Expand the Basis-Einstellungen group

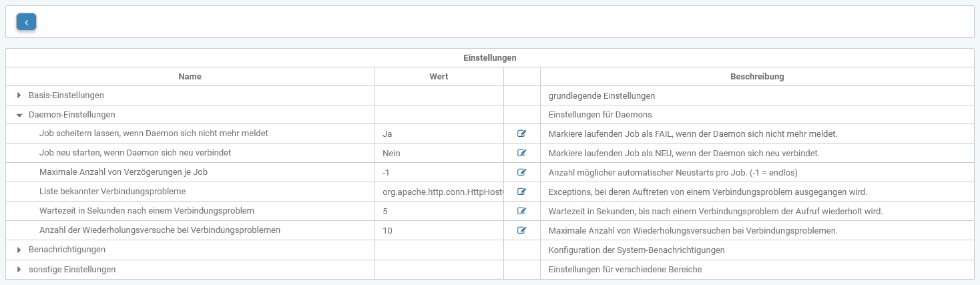(19, 95)
